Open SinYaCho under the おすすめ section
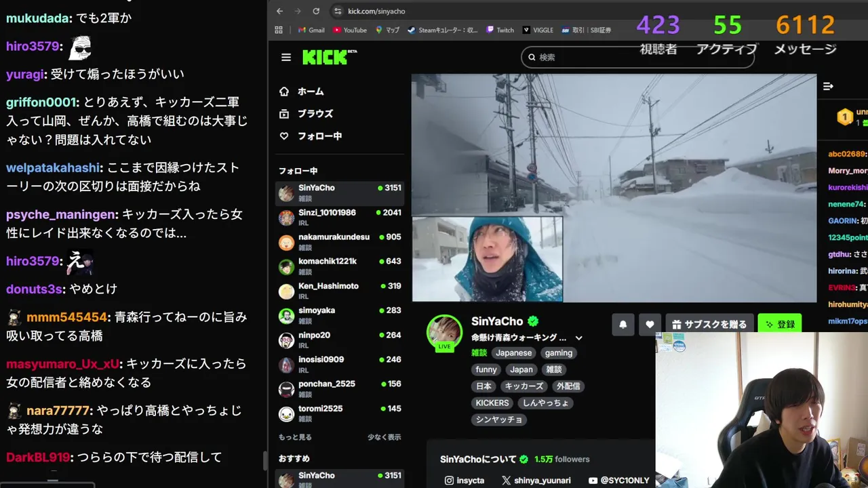Viewport: 868px width, 488px height. (340, 479)
